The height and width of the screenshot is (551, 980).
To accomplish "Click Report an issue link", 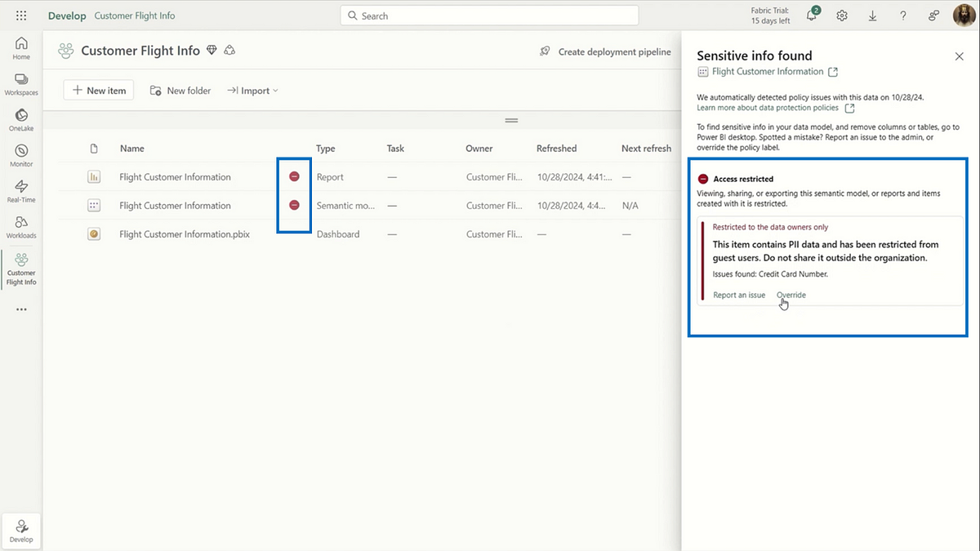I will (739, 295).
